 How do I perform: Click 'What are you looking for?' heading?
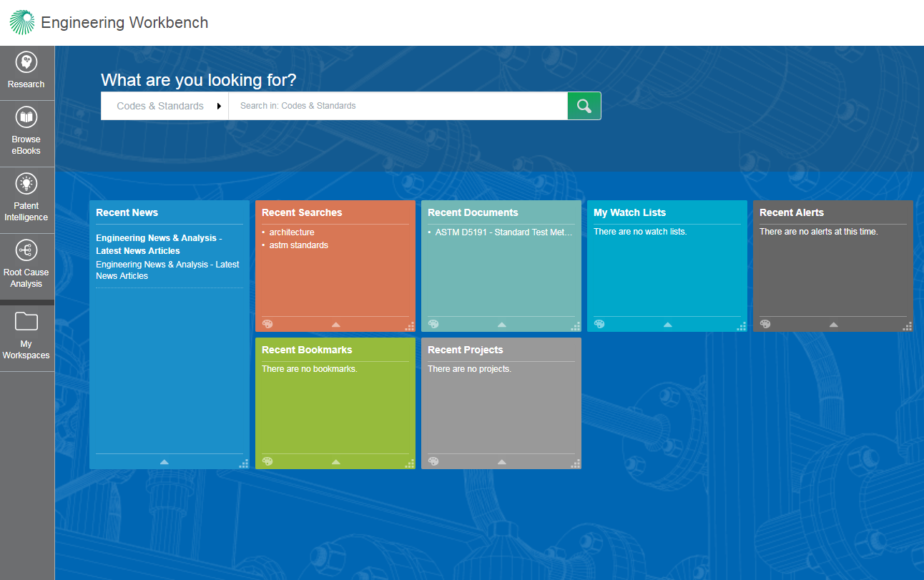[x=198, y=80]
